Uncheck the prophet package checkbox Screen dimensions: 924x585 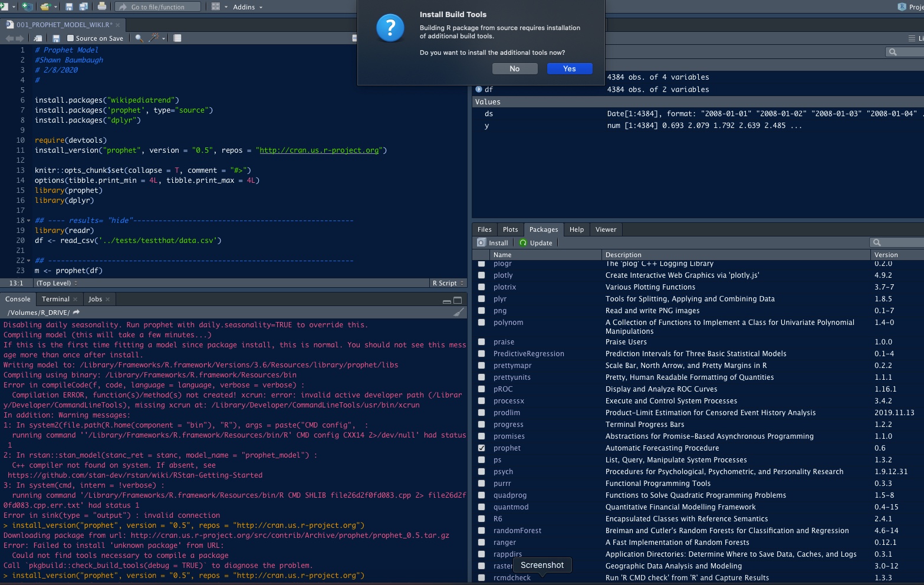click(482, 448)
